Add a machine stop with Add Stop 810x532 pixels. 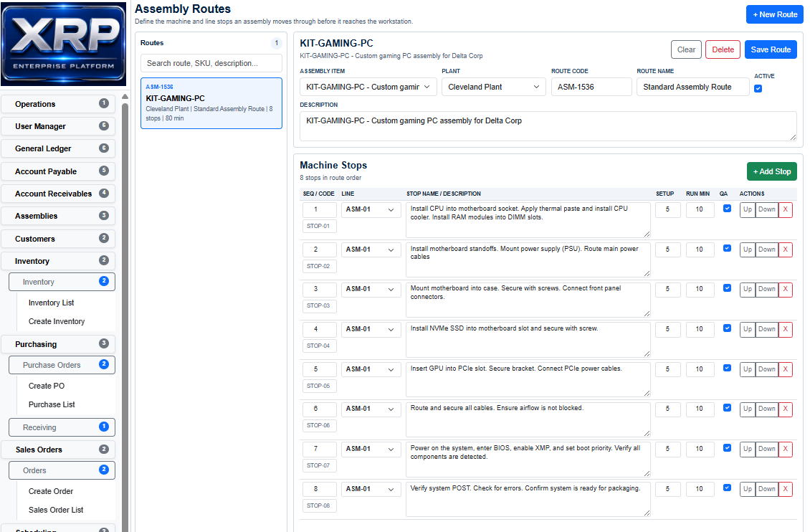pos(772,171)
